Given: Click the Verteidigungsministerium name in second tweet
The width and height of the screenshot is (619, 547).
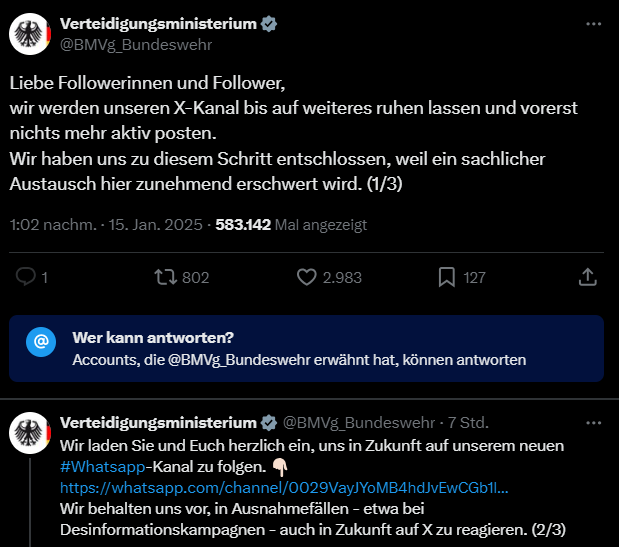Looking at the screenshot, I should (158, 422).
